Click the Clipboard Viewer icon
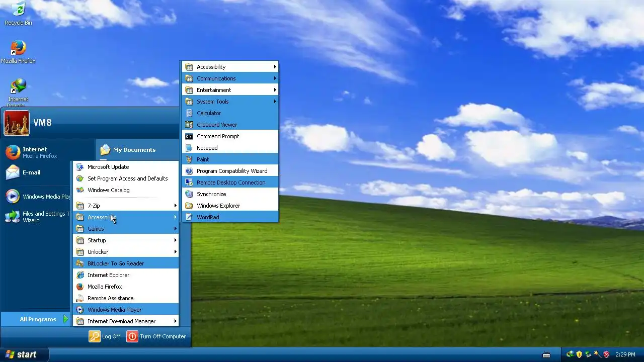This screenshot has height=362, width=644. click(189, 125)
